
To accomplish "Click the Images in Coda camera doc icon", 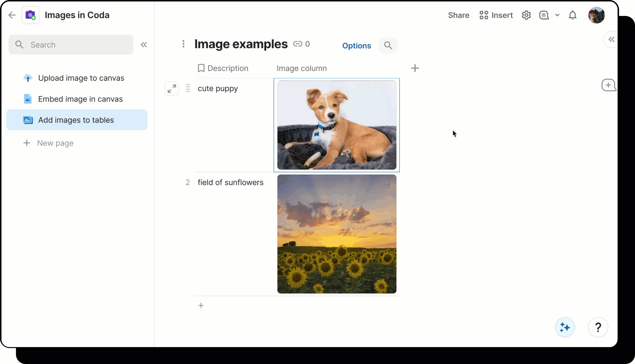I will pyautogui.click(x=30, y=15).
